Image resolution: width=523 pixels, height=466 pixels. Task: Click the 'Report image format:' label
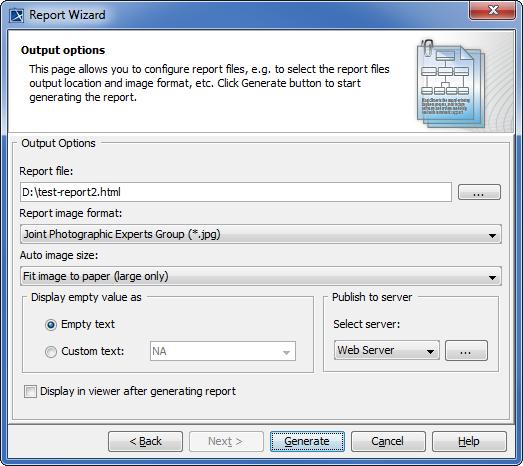point(71,213)
